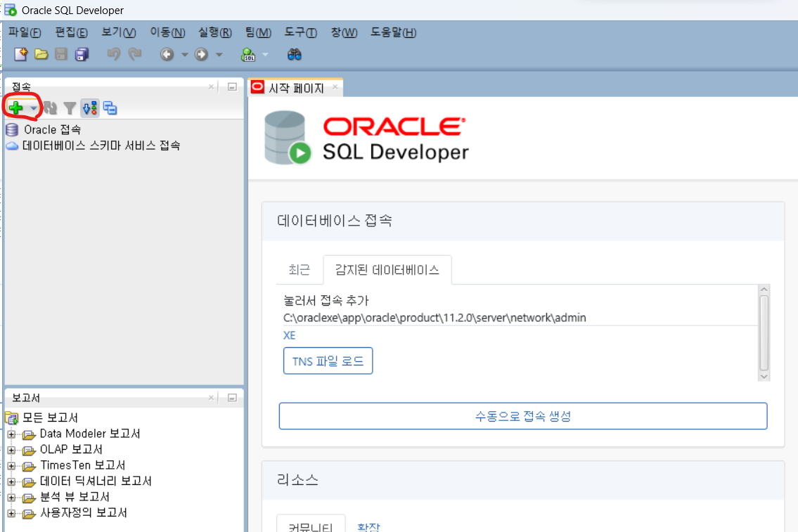Select 모든 보고서 in reports tree
This screenshot has height=532, width=798.
point(51,418)
